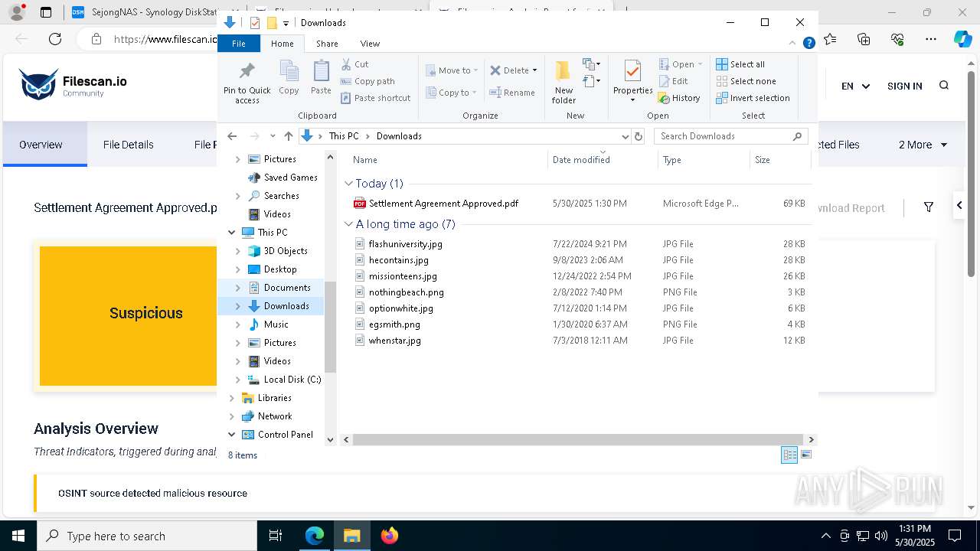Viewport: 980px width, 551px height.
Task: Sort by the Name column header
Action: [x=365, y=160]
